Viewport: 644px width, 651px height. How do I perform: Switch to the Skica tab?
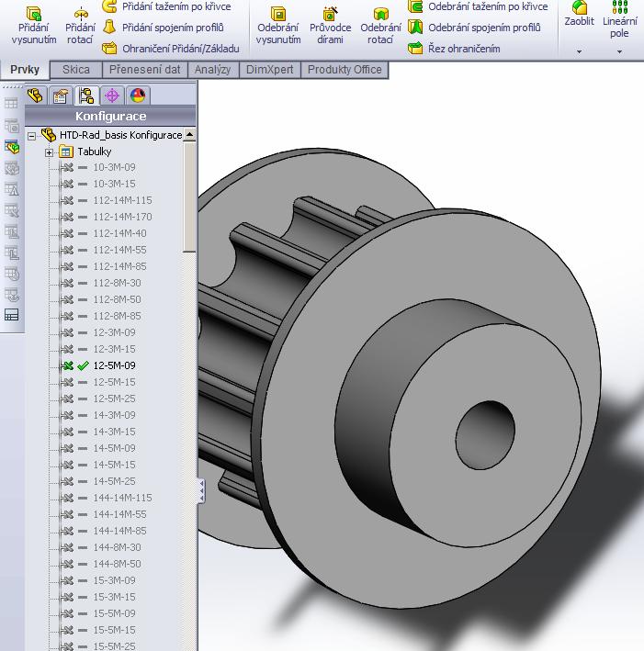(x=75, y=70)
